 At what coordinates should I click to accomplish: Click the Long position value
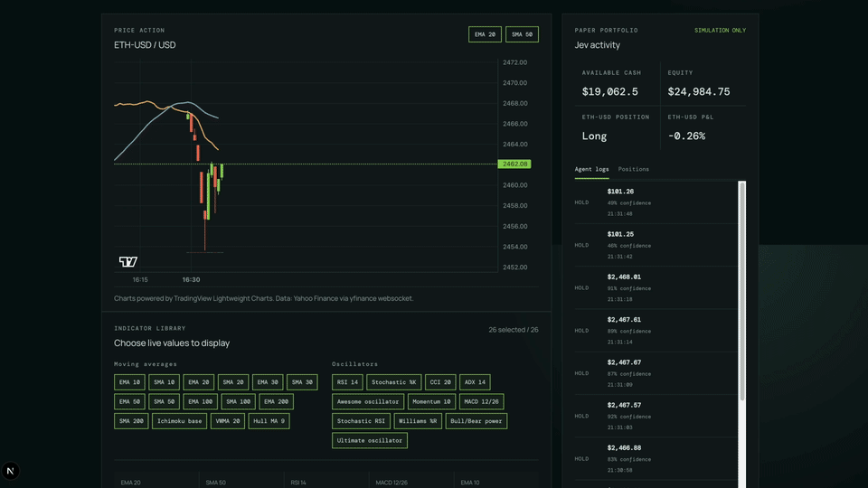594,136
